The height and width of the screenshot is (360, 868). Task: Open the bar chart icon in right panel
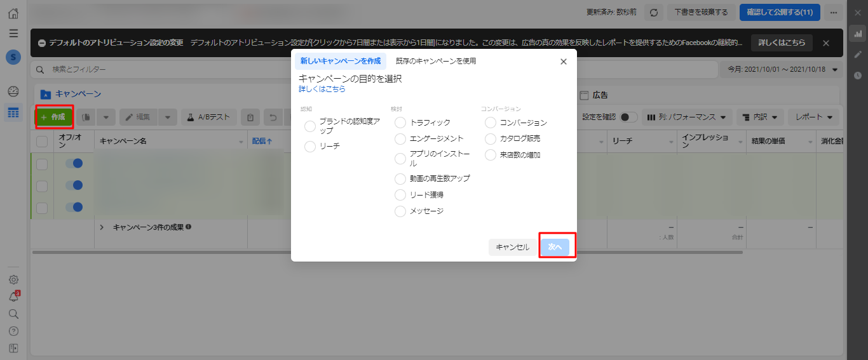point(858,34)
